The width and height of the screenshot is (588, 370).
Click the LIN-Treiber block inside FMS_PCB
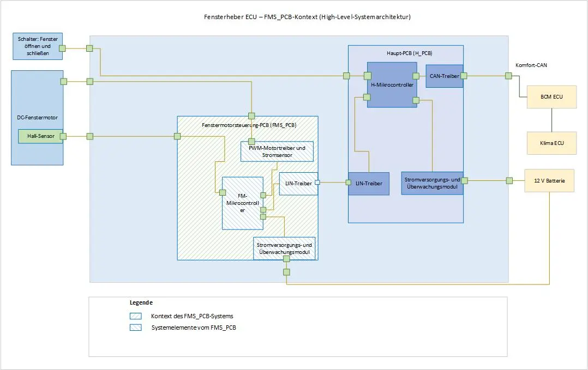click(x=298, y=184)
